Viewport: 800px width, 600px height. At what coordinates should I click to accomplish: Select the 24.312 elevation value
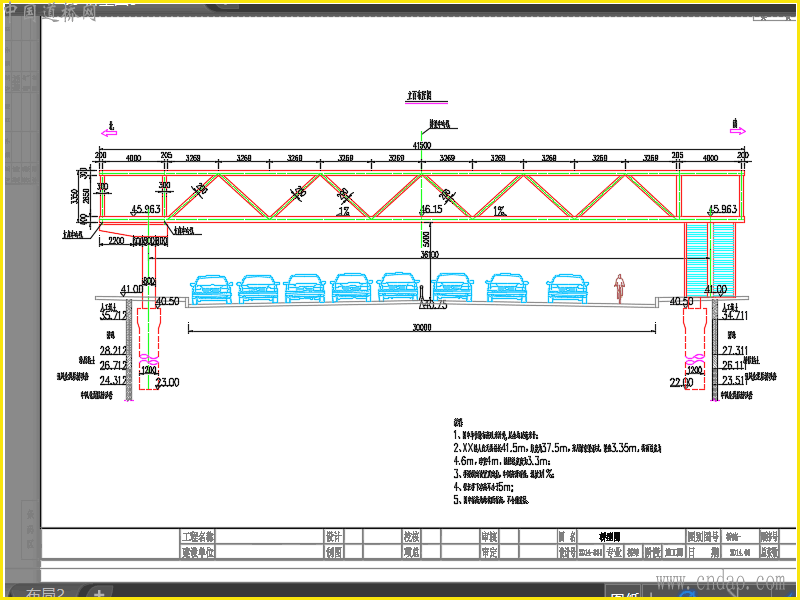click(x=113, y=380)
